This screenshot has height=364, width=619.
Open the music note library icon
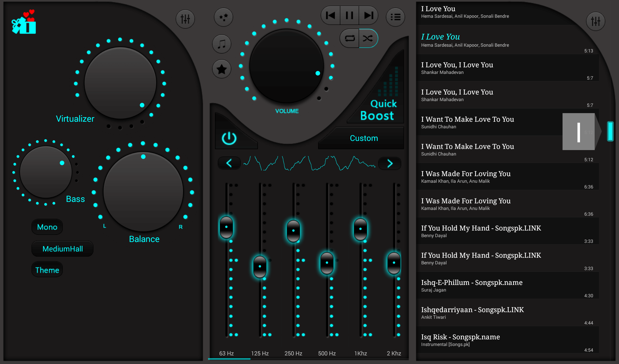coord(222,44)
